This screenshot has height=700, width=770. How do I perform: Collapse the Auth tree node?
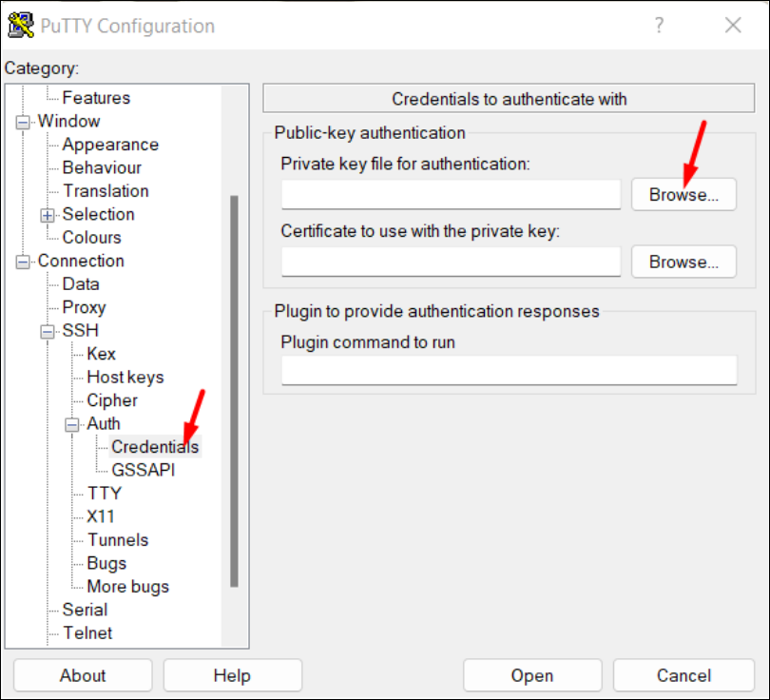click(x=72, y=424)
